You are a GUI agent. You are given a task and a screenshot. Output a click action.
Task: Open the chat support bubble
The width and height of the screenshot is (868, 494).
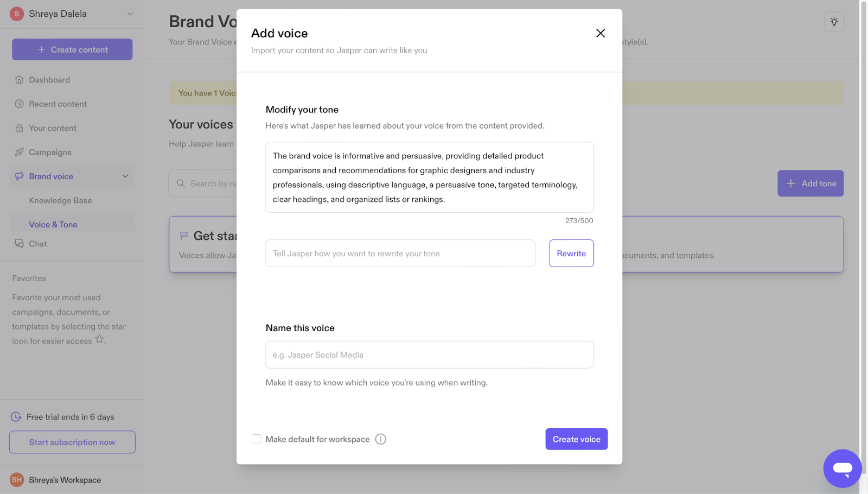click(x=843, y=468)
